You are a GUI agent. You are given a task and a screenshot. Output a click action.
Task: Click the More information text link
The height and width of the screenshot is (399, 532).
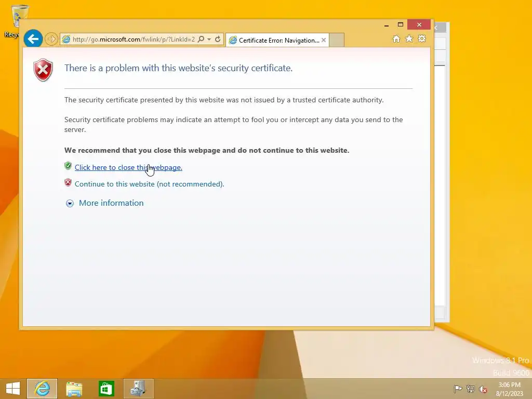tap(111, 203)
